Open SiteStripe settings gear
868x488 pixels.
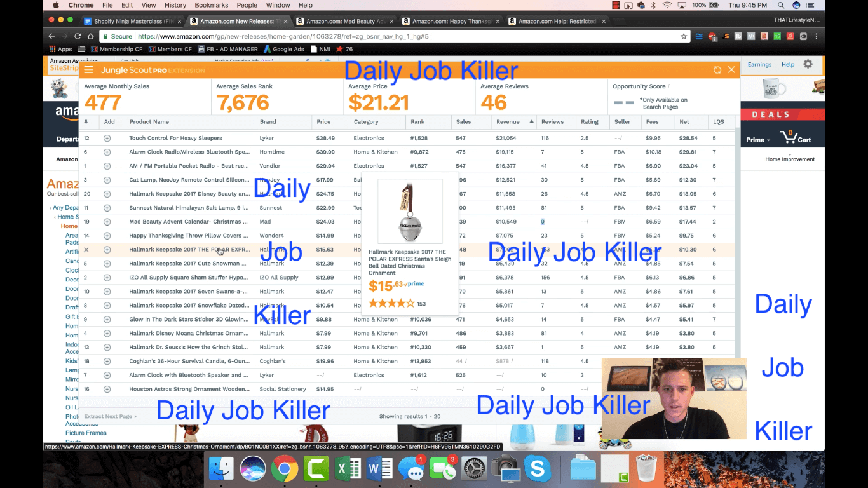point(808,64)
